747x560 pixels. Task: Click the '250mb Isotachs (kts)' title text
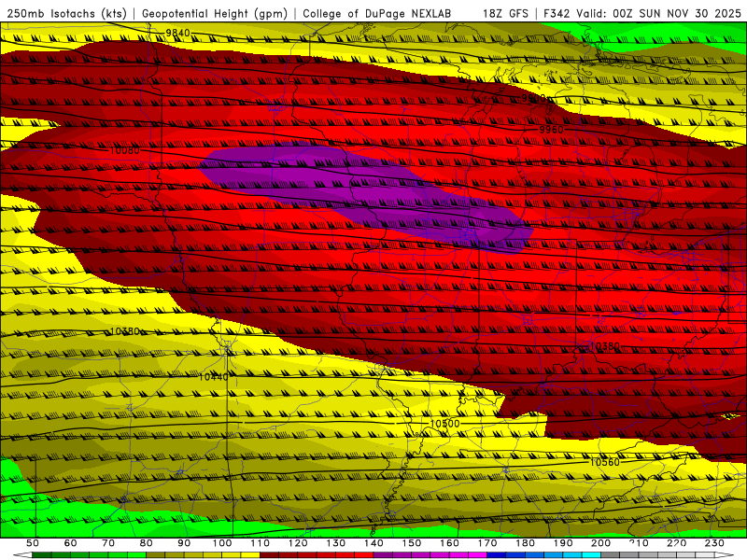click(x=66, y=13)
